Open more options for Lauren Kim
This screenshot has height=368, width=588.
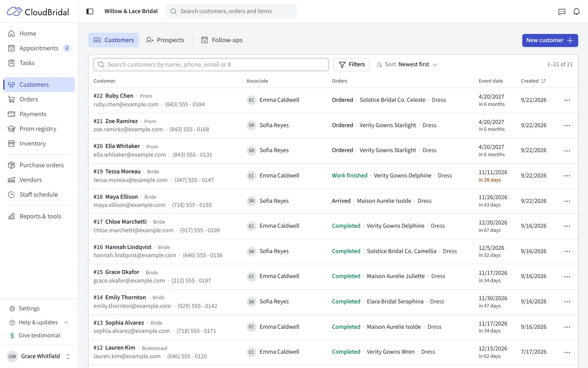click(x=567, y=352)
